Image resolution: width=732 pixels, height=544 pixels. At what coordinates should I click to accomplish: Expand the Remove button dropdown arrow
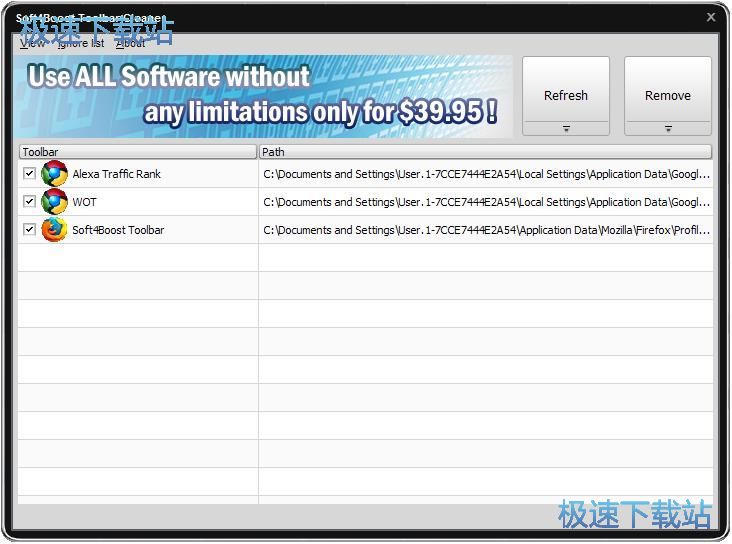(668, 129)
